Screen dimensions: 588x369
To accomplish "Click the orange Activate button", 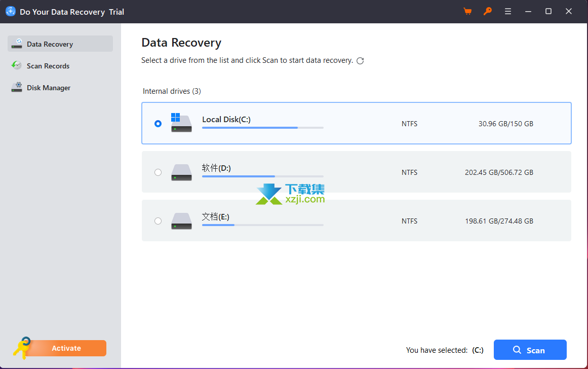I will click(x=66, y=348).
